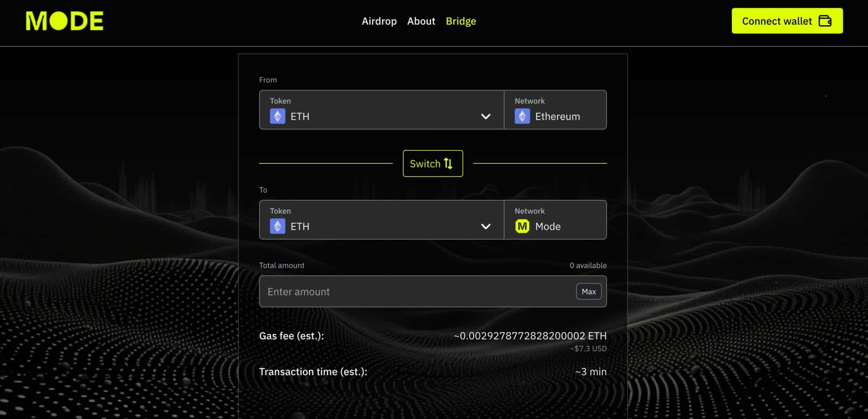Click the Switch text to swap networks
The height and width of the screenshot is (419, 868).
(425, 164)
